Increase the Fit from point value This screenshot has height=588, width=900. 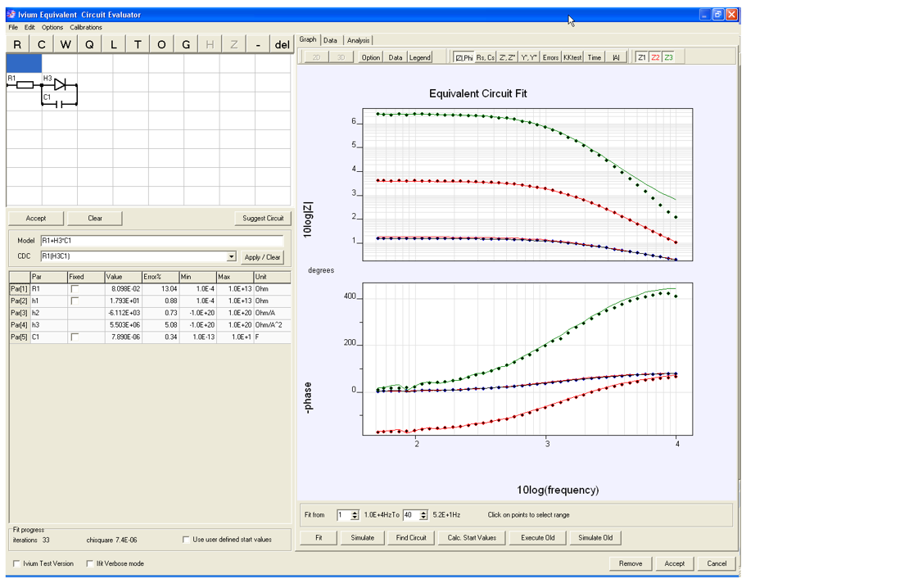355,513
